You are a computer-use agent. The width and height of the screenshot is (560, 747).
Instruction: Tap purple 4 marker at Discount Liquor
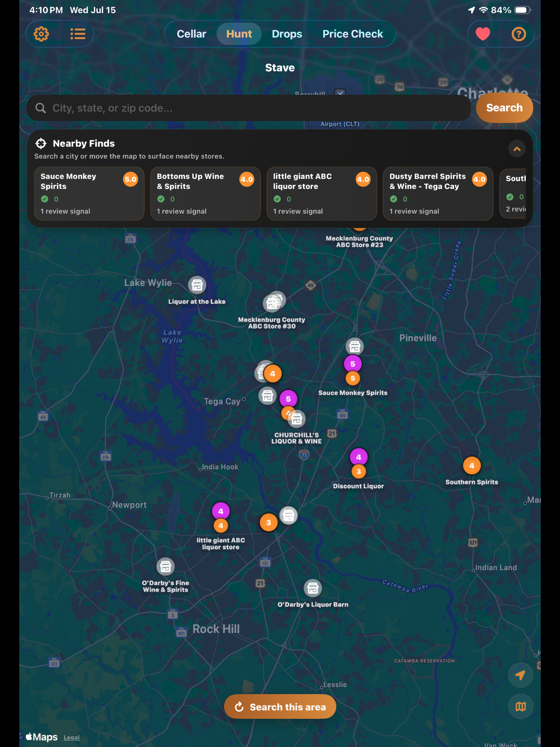(358, 457)
